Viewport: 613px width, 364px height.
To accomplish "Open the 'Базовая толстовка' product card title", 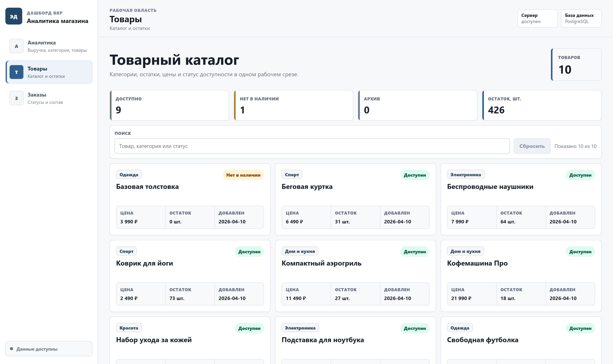I will coord(147,187).
